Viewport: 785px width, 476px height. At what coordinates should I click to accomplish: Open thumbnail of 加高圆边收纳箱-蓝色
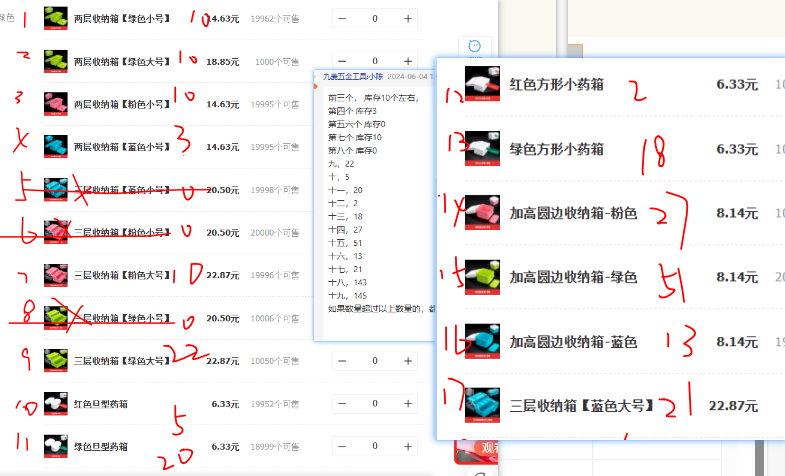482,341
